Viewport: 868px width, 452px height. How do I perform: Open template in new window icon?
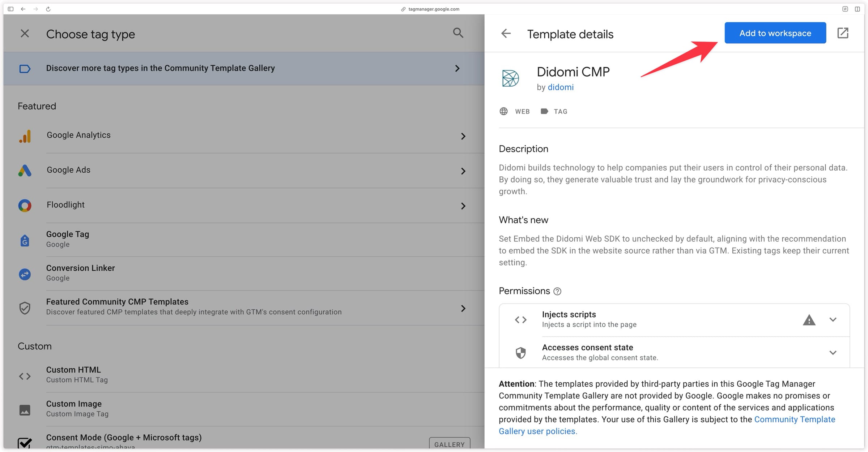pyautogui.click(x=843, y=33)
